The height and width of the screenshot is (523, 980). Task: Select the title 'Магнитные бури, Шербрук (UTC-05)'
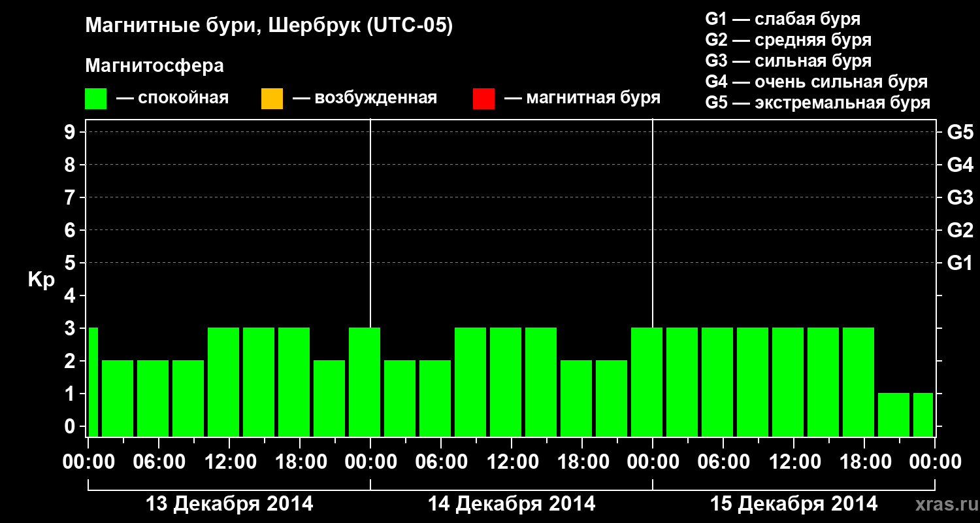pos(269,27)
